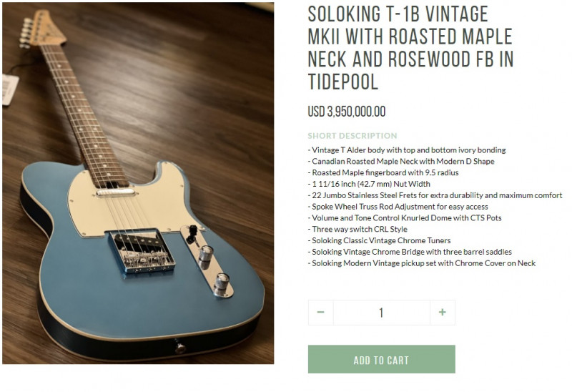This screenshot has width=572, height=392.
Task: Click the Three way switch CRL Style line
Action: [357, 229]
